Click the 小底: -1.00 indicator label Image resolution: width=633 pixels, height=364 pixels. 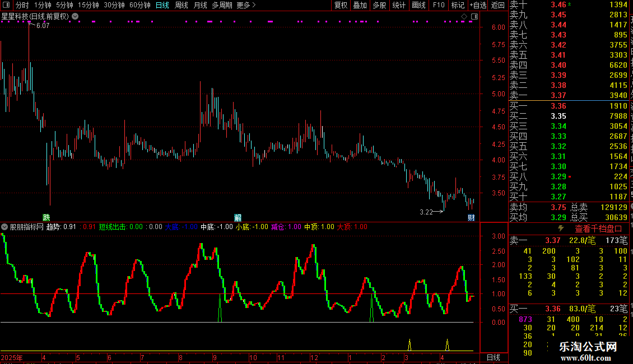click(x=252, y=227)
